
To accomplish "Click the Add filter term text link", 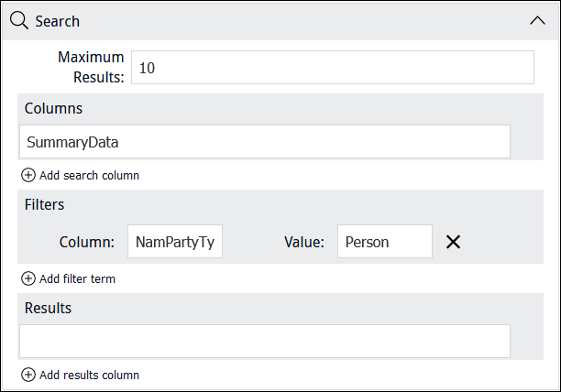I will 77,278.
